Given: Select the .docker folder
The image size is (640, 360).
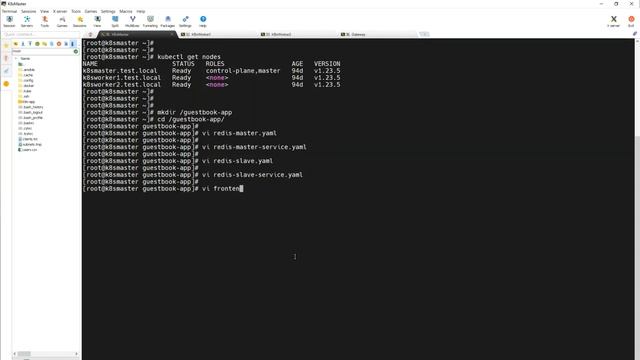Looking at the screenshot, I should [x=26, y=86].
